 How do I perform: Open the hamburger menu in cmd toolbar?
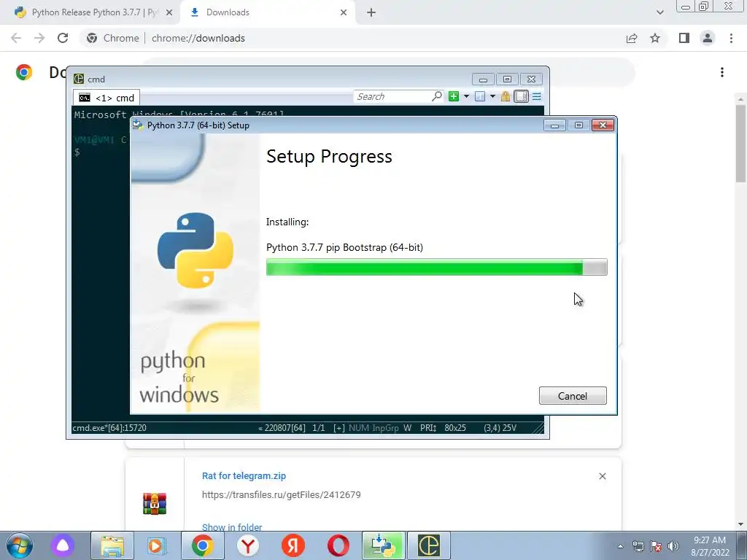point(536,97)
